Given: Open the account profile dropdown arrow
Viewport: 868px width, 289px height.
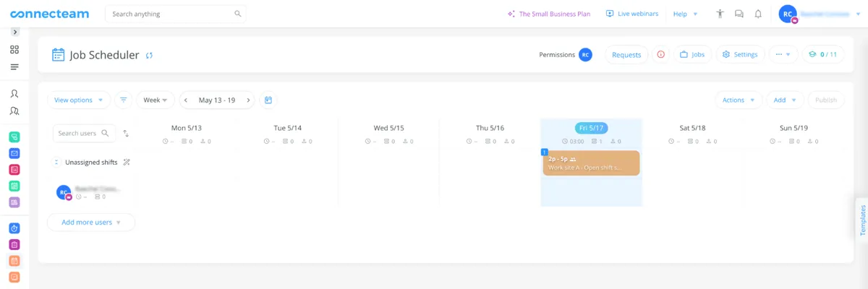Looking at the screenshot, I should 858,14.
